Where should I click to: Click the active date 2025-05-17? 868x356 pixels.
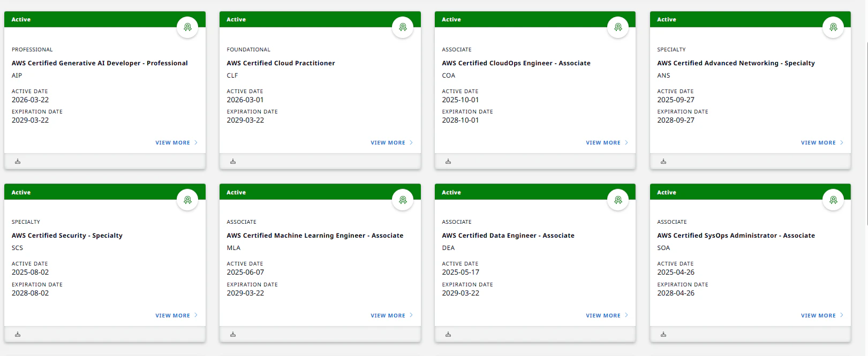(461, 272)
